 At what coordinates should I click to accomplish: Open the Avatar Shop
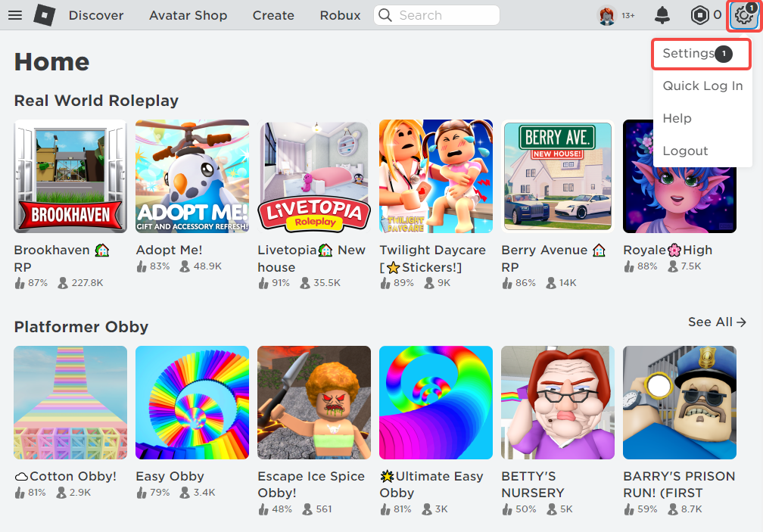pyautogui.click(x=188, y=16)
